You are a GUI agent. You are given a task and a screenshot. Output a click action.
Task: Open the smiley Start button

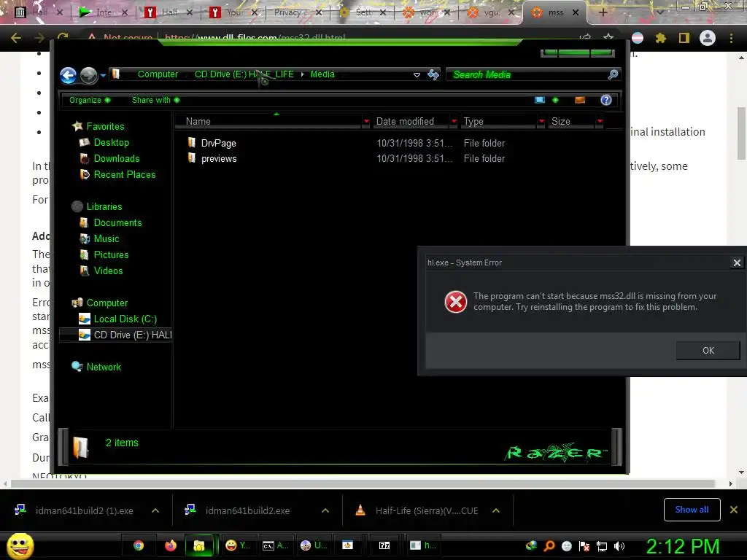pos(20,545)
